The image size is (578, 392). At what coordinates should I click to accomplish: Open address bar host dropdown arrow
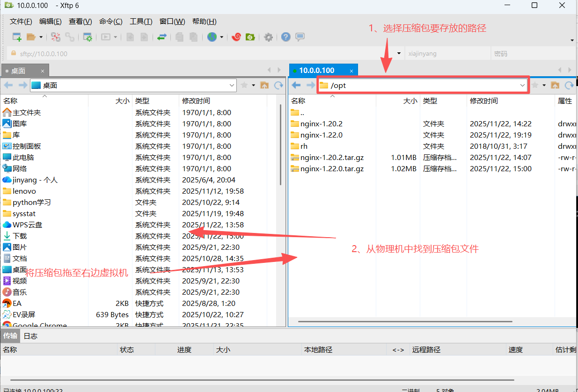tap(399, 53)
